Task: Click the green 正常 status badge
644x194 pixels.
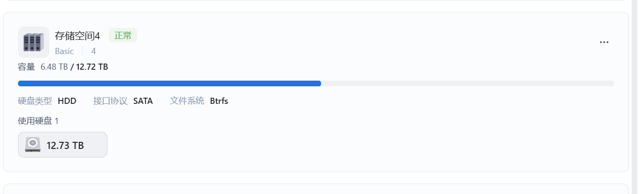Action: [123, 36]
